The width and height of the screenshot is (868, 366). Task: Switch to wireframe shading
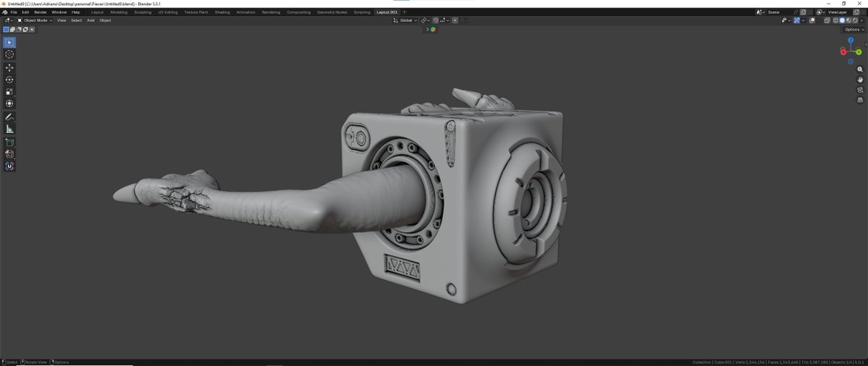836,20
